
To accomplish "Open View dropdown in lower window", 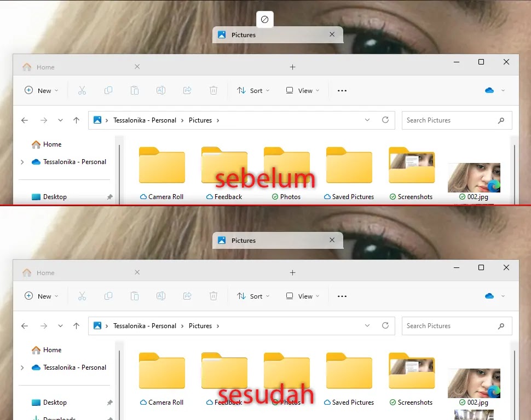I will tap(303, 296).
